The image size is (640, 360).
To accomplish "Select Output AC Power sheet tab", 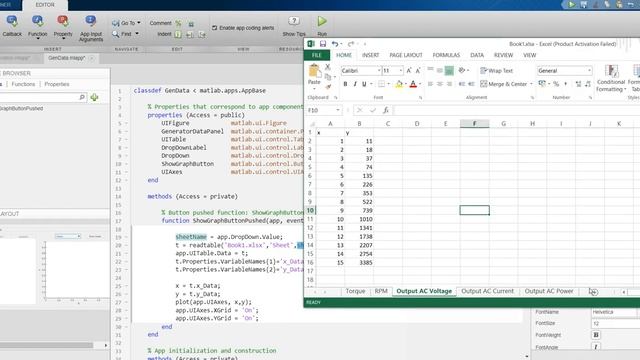I will (x=549, y=291).
